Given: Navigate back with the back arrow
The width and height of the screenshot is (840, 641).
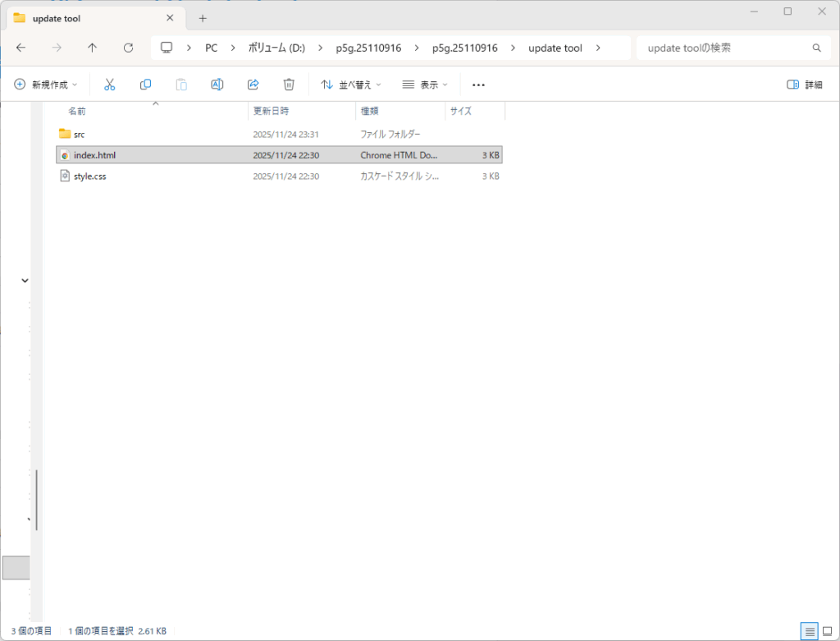Looking at the screenshot, I should tap(21, 48).
